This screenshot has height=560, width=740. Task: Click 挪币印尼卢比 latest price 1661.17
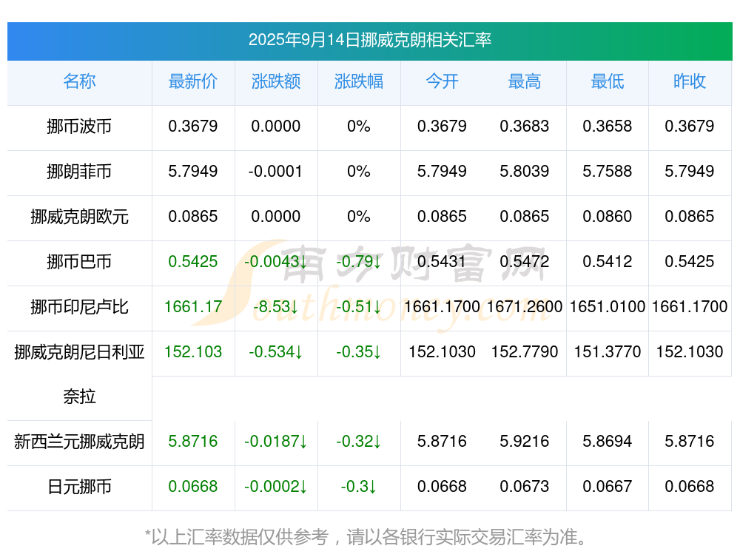coord(193,307)
